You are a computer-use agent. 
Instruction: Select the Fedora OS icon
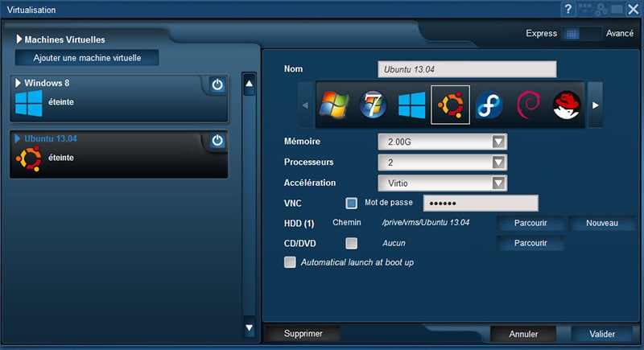[489, 105]
